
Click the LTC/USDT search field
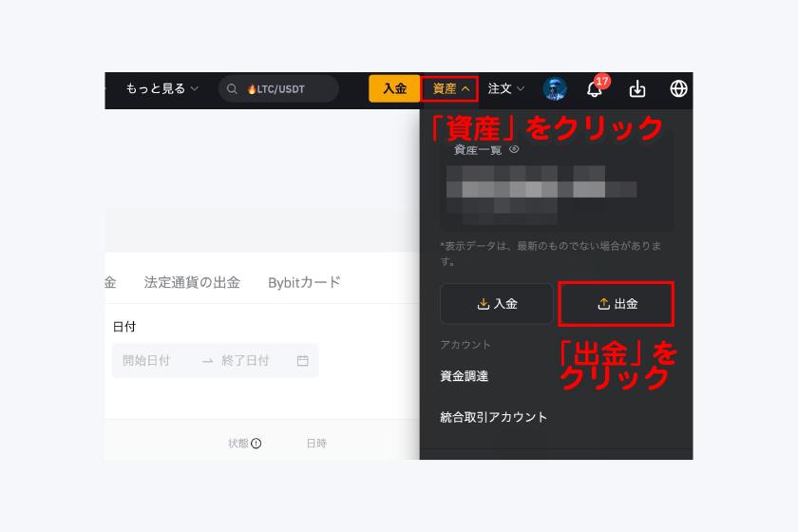pyautogui.click(x=279, y=89)
